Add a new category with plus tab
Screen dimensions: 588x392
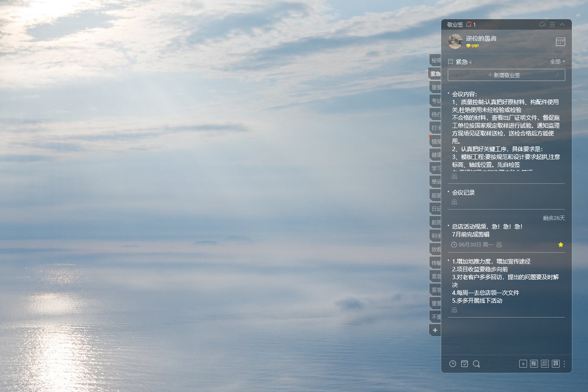435,330
